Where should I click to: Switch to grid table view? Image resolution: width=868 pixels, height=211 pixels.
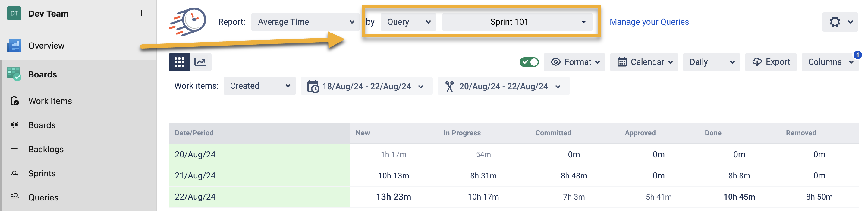(179, 62)
